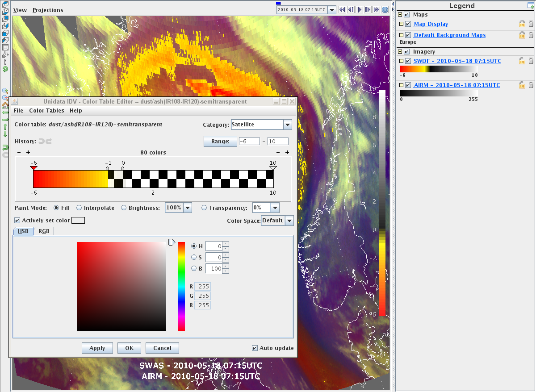Open the Color Tables menu
The width and height of the screenshot is (536, 392).
click(46, 110)
